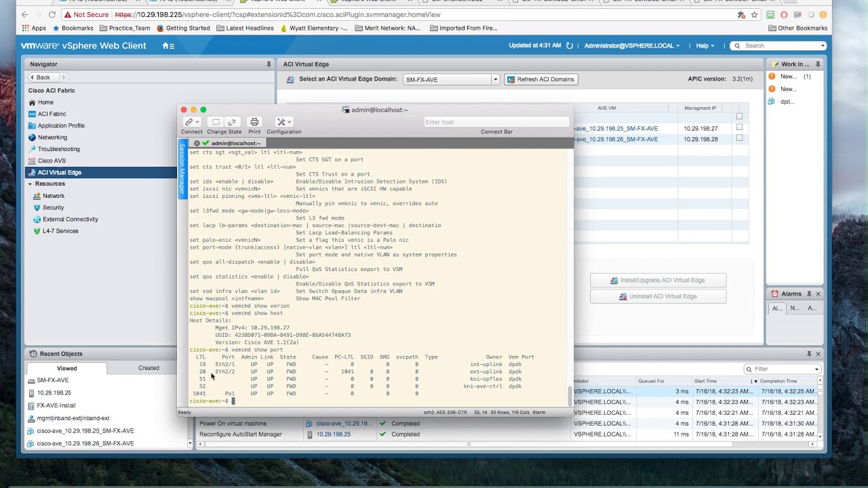Click the Enter host field in Connect Bar

point(496,122)
